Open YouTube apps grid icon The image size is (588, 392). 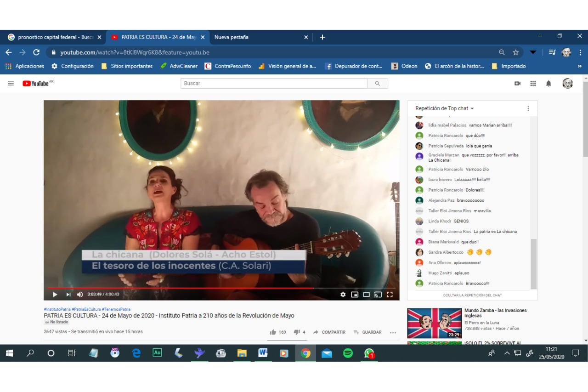533,84
